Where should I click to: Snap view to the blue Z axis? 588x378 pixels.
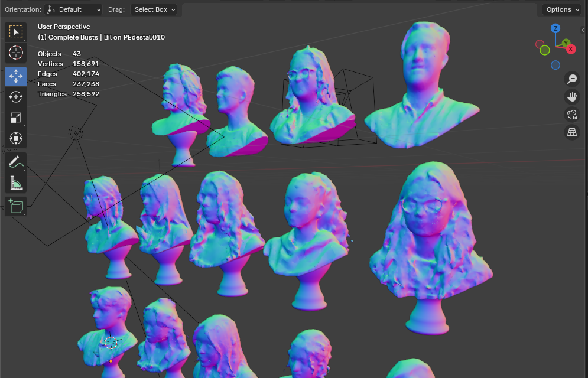coord(555,28)
